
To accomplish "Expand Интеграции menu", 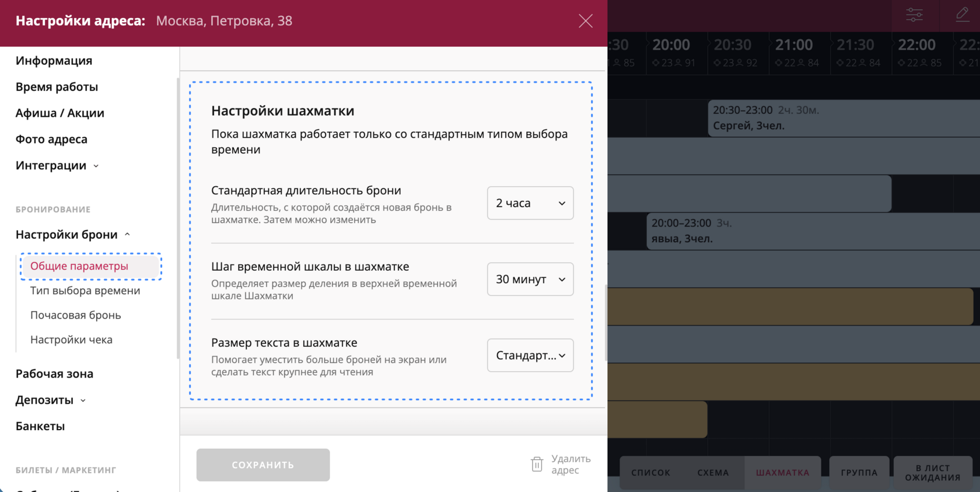I will tap(57, 166).
